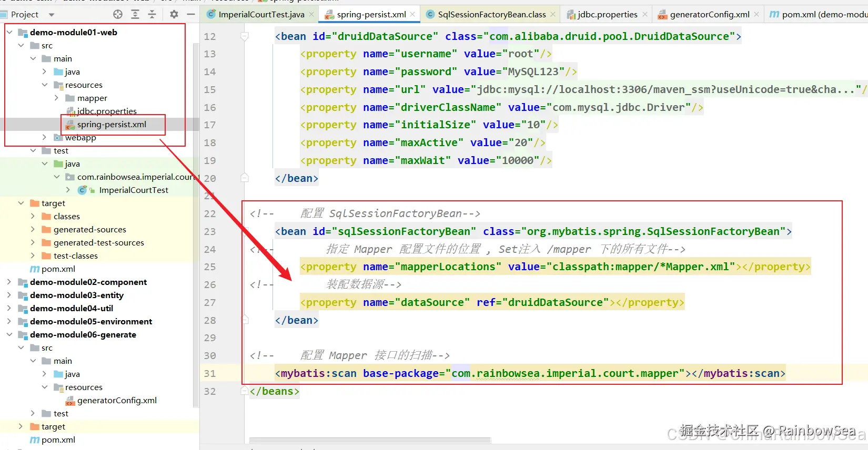Close the jdbc.properties tab

click(x=645, y=14)
